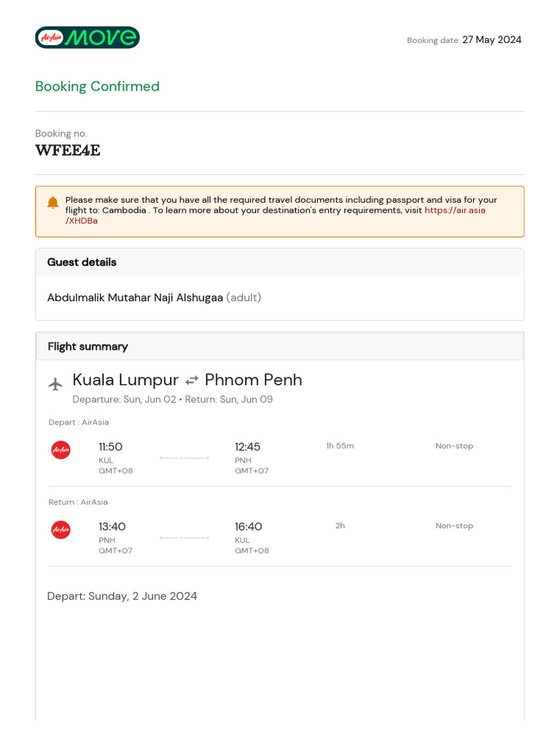Viewport: 560px width, 747px height.
Task: Click the AirAsia MOVE logo
Action: 87,38
